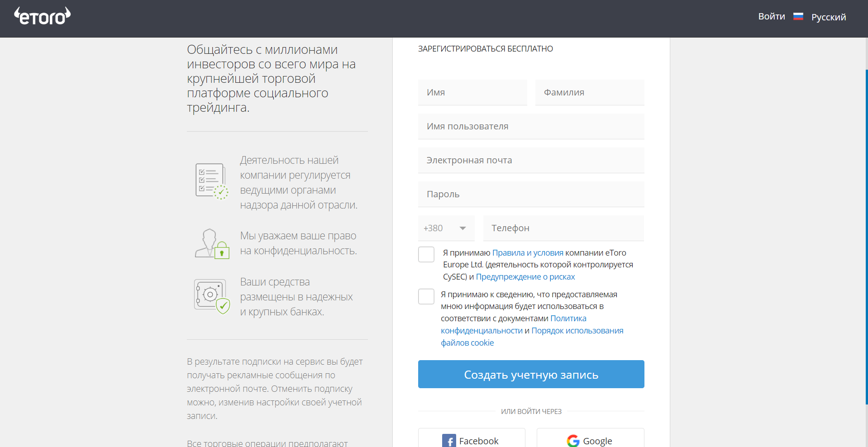Open the Предупреждение о рисках link
The width and height of the screenshot is (868, 447).
tap(525, 276)
